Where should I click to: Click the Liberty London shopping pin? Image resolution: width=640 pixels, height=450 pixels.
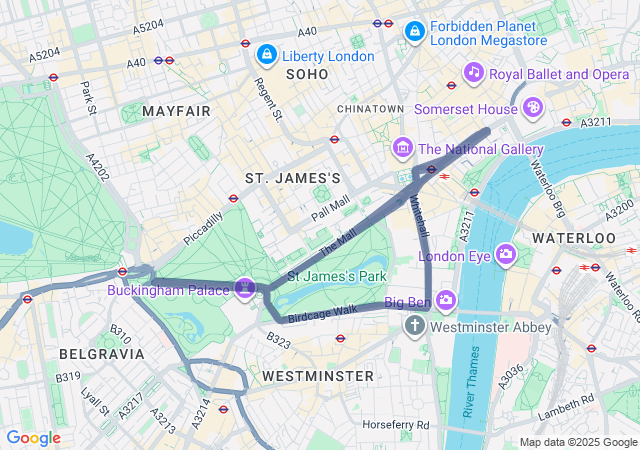pyautogui.click(x=267, y=55)
